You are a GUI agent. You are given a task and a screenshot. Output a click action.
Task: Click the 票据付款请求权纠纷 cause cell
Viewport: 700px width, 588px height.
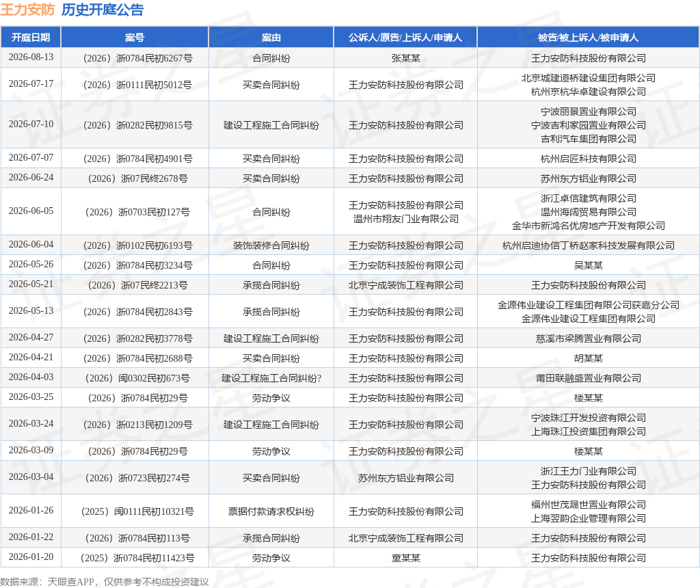pos(271,511)
